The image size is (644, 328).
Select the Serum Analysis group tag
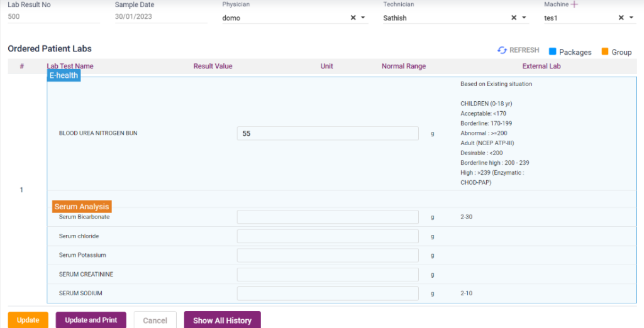point(82,207)
